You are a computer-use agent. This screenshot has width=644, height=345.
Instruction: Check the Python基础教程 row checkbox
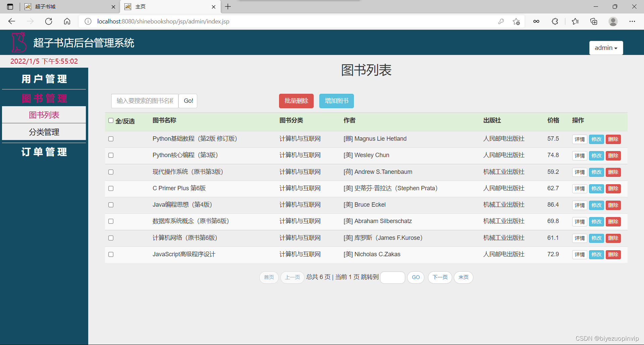tap(111, 139)
